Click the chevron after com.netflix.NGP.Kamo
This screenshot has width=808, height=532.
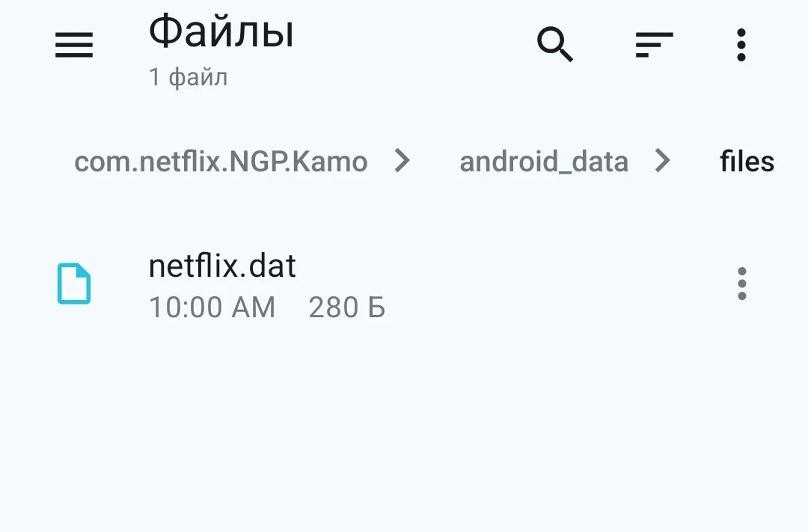pos(403,160)
